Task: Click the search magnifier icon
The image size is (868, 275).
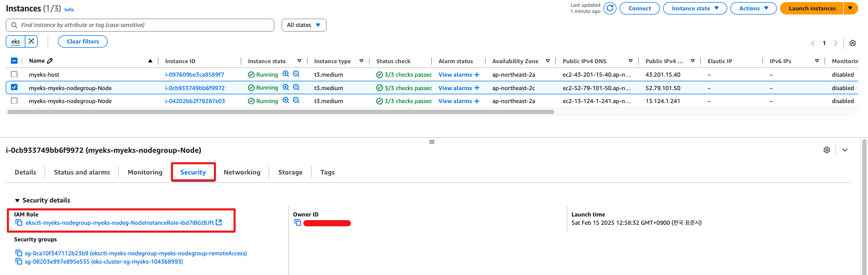Action: (13, 25)
